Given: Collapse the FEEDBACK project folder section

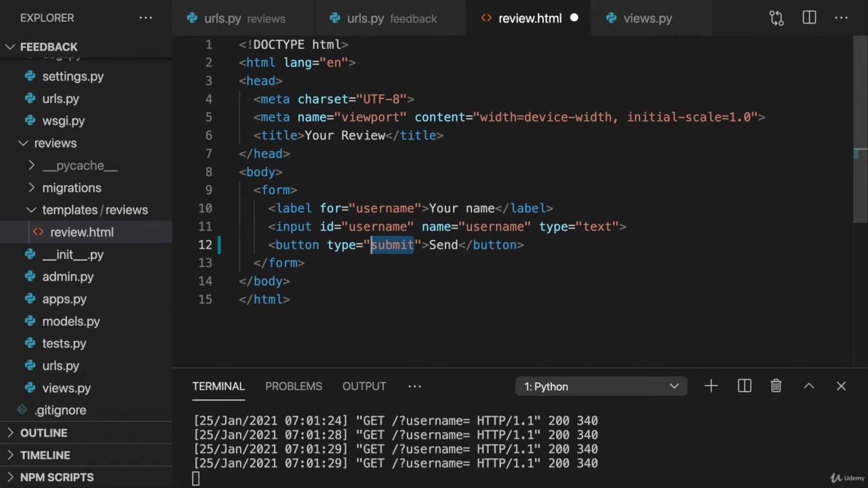Looking at the screenshot, I should coord(49,47).
